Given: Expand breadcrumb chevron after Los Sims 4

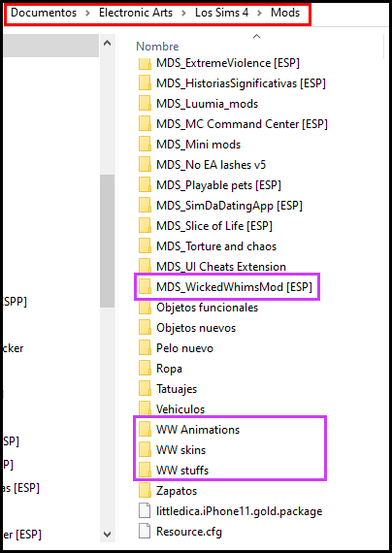Looking at the screenshot, I should (260, 14).
